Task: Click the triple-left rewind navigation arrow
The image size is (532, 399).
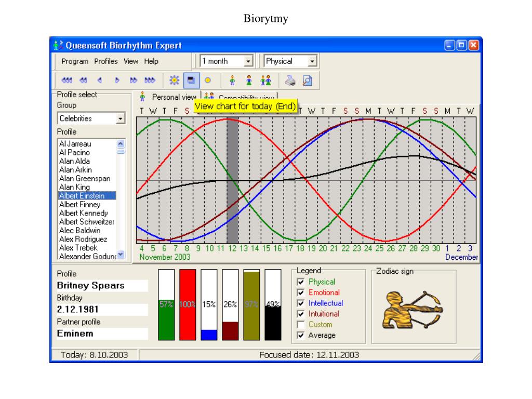Action: click(x=67, y=81)
